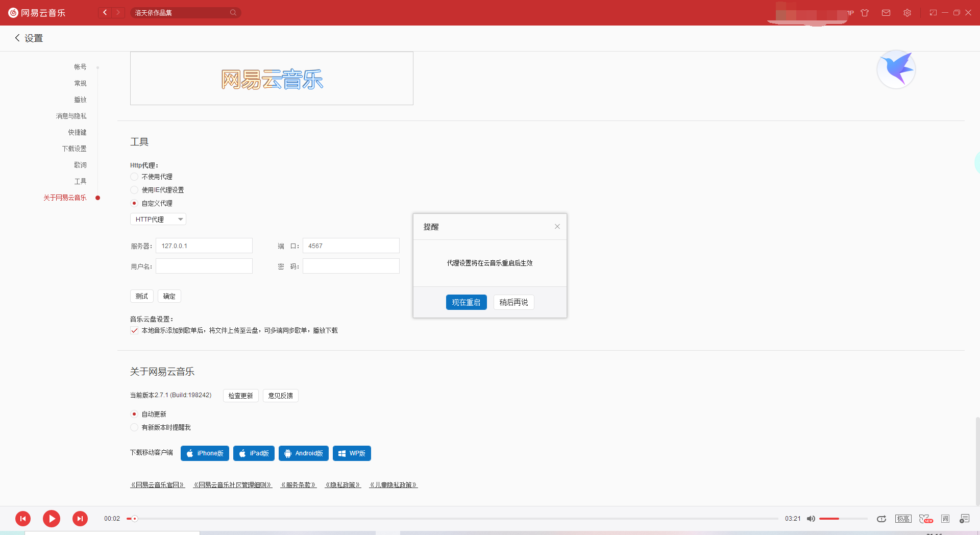Click 稍后再说 to postpone restart
The height and width of the screenshot is (535, 980).
click(x=514, y=302)
